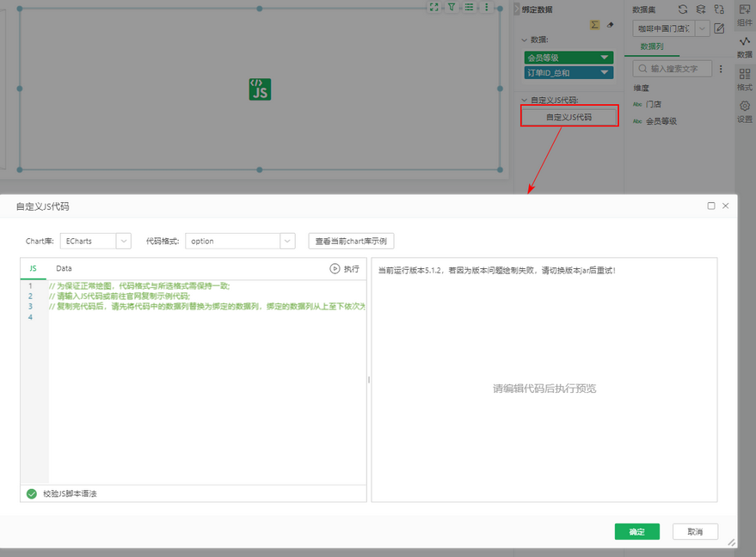The height and width of the screenshot is (557, 756).
Task: Select the JS tab in editor
Action: pos(33,268)
